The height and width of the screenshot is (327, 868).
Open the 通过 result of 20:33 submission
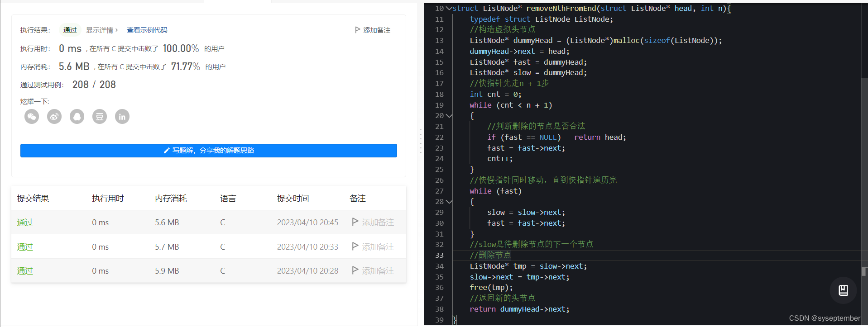(25, 246)
